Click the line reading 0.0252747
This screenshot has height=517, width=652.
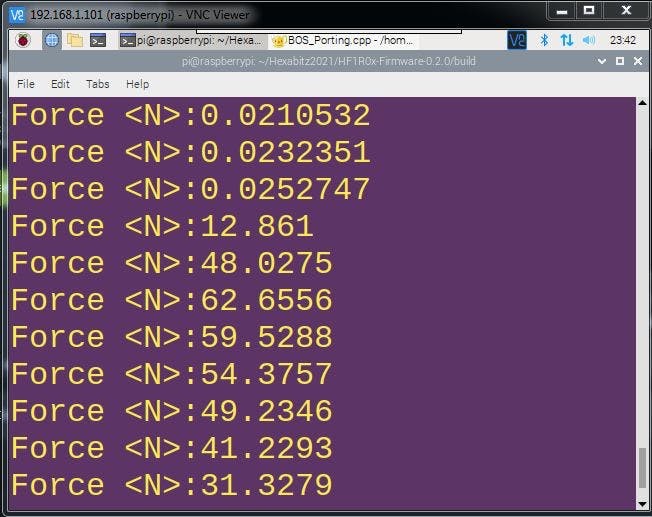190,189
